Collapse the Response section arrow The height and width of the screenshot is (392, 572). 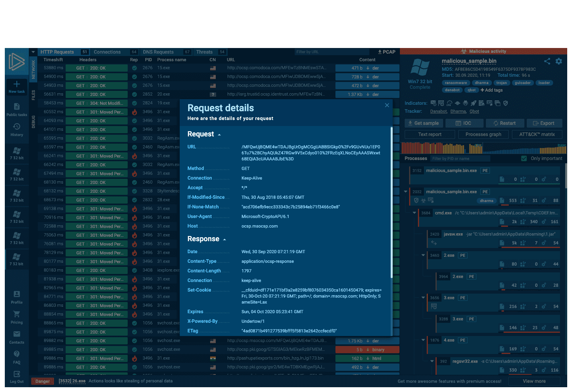225,240
